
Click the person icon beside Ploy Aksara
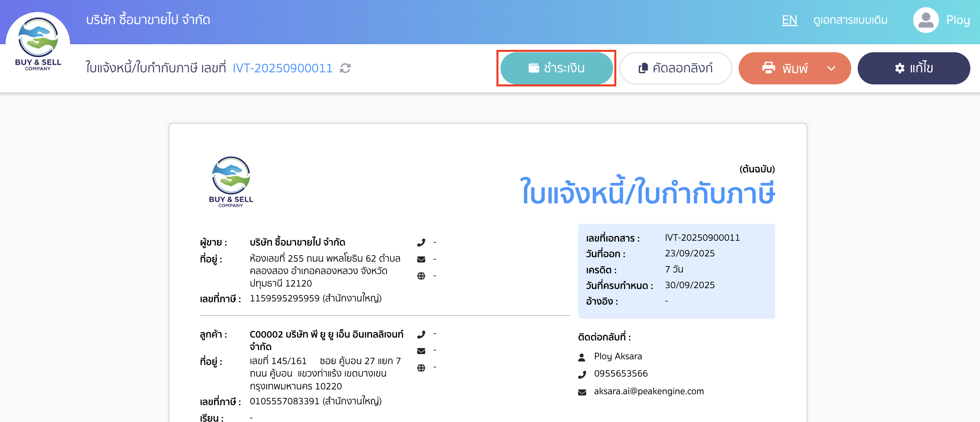click(582, 356)
